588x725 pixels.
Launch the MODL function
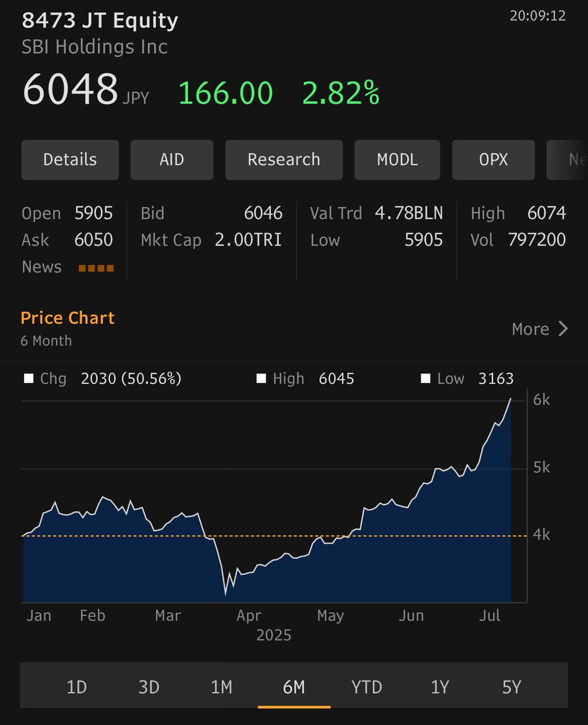tap(397, 160)
